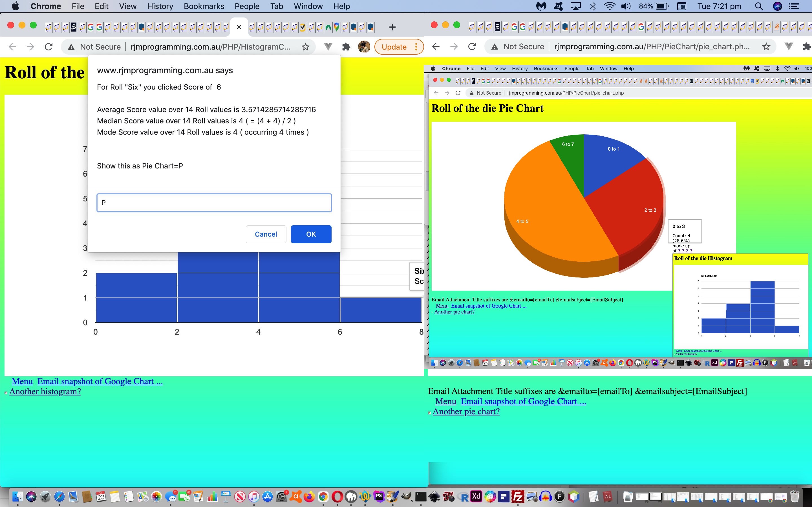Viewport: 812px width, 507px height.
Task: Open Spotlight search in the menu bar
Action: 759,6
